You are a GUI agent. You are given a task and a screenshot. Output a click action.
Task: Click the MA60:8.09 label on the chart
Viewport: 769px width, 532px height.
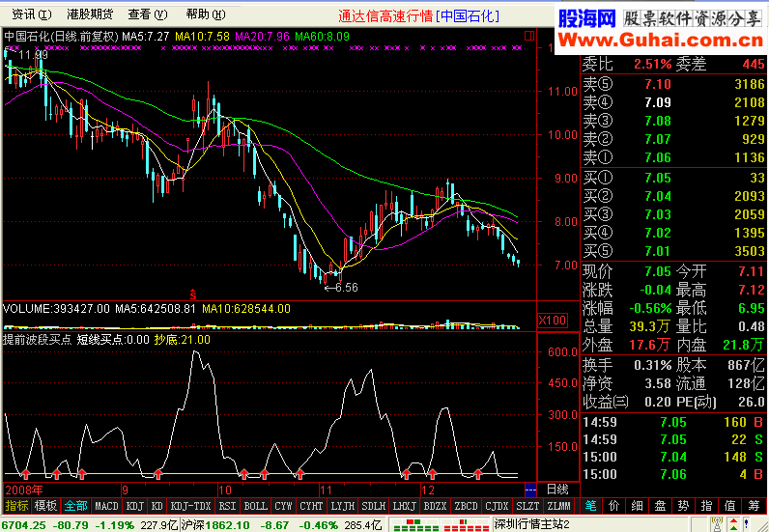coord(322,37)
